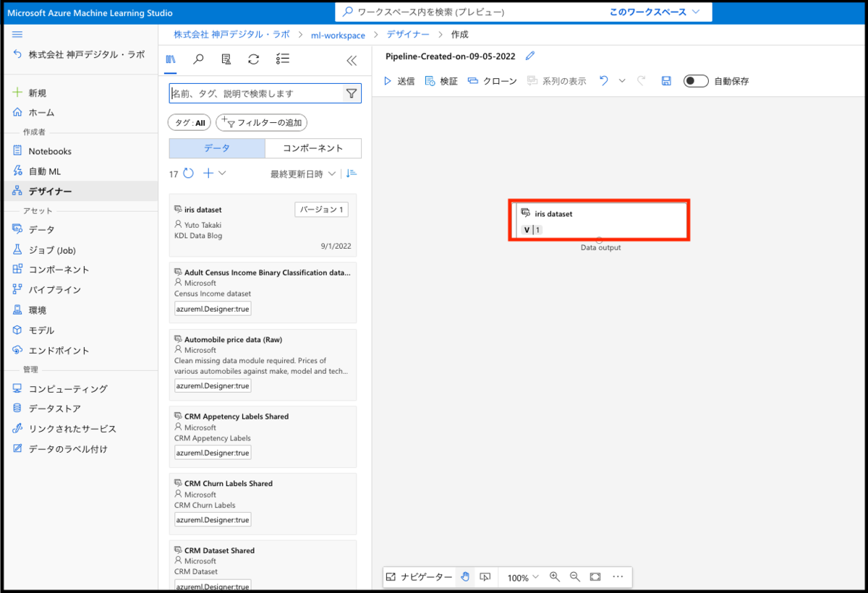Open コンピューティング in the sidebar
The width and height of the screenshot is (868, 593).
click(x=60, y=388)
